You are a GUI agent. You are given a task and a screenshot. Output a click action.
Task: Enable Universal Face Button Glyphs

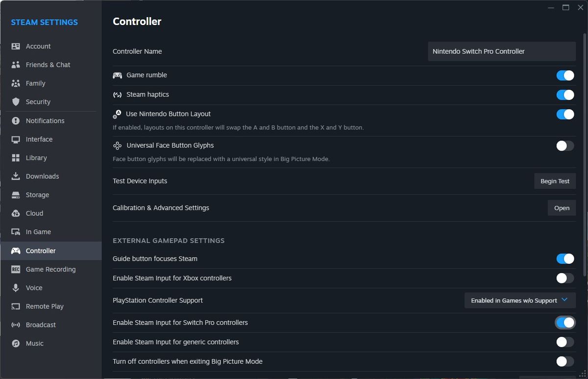[564, 146]
